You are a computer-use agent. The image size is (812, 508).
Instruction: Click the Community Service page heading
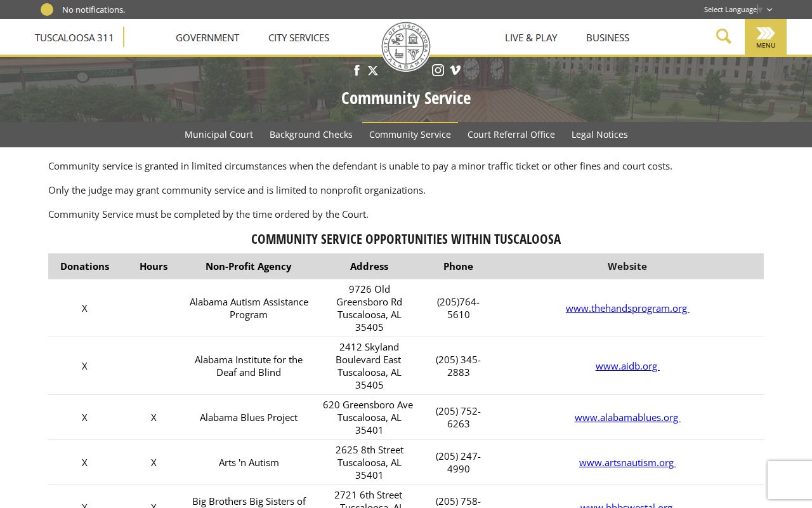(x=406, y=98)
